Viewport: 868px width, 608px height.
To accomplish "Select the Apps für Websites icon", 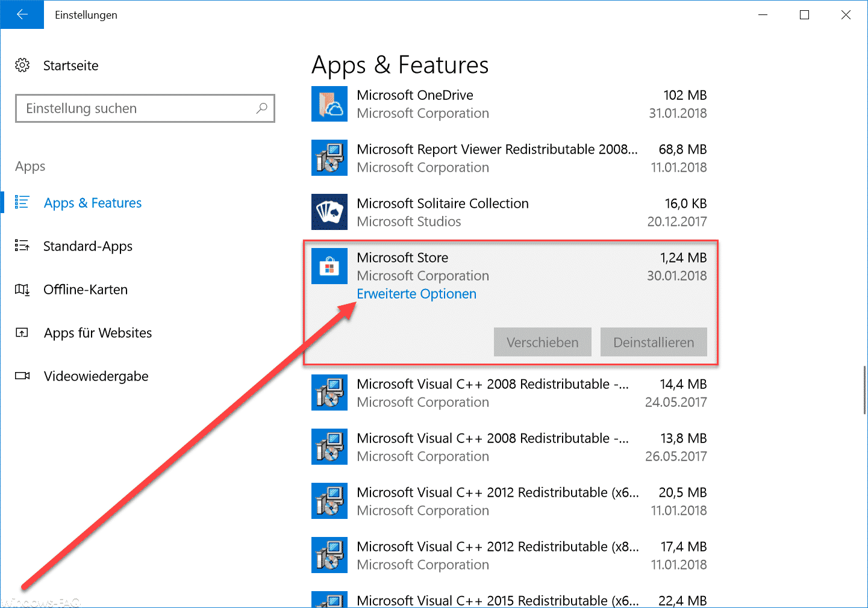I will click(x=22, y=332).
